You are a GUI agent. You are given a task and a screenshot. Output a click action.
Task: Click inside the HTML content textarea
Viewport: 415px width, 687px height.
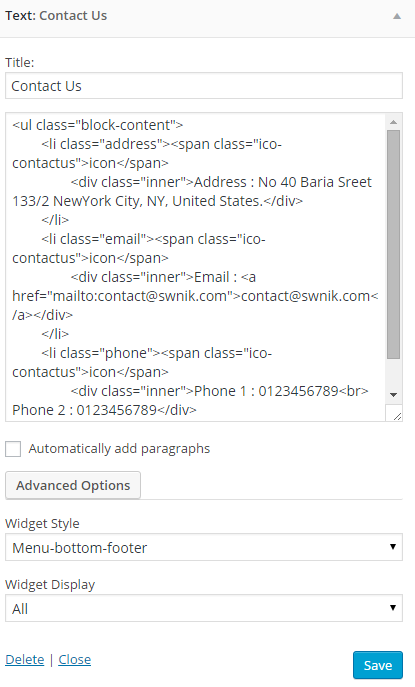pyautogui.click(x=195, y=267)
